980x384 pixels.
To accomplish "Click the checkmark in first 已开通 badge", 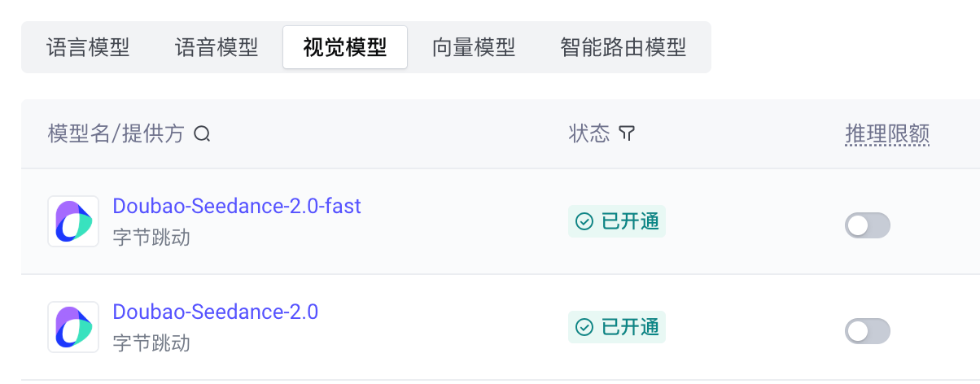I will point(584,221).
